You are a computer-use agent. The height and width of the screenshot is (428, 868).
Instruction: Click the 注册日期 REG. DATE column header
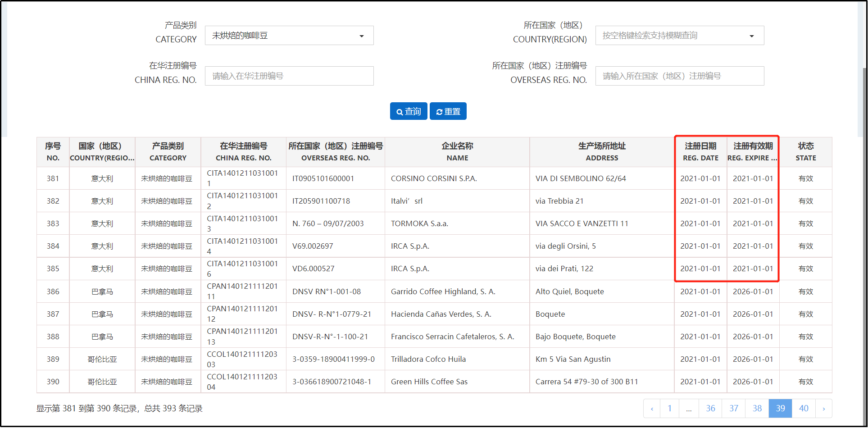coord(700,152)
